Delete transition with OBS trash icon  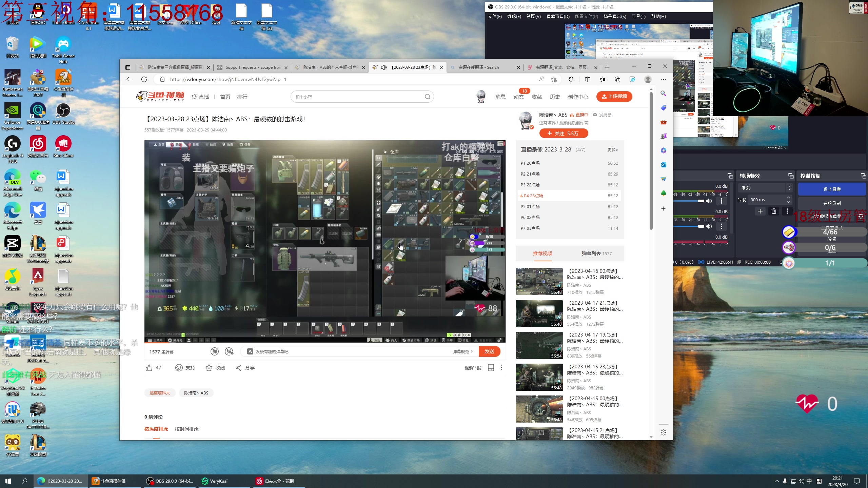tap(774, 211)
